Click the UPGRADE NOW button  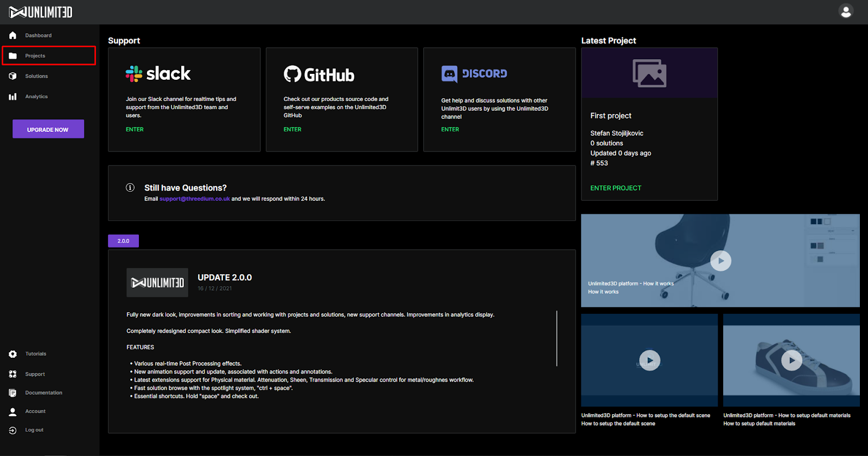click(x=48, y=129)
